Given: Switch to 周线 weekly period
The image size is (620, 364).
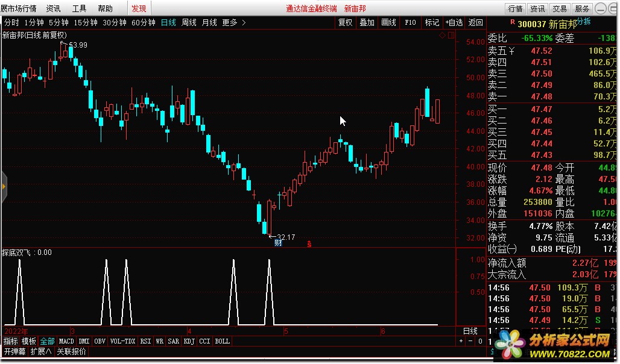Looking at the screenshot, I should 189,22.
